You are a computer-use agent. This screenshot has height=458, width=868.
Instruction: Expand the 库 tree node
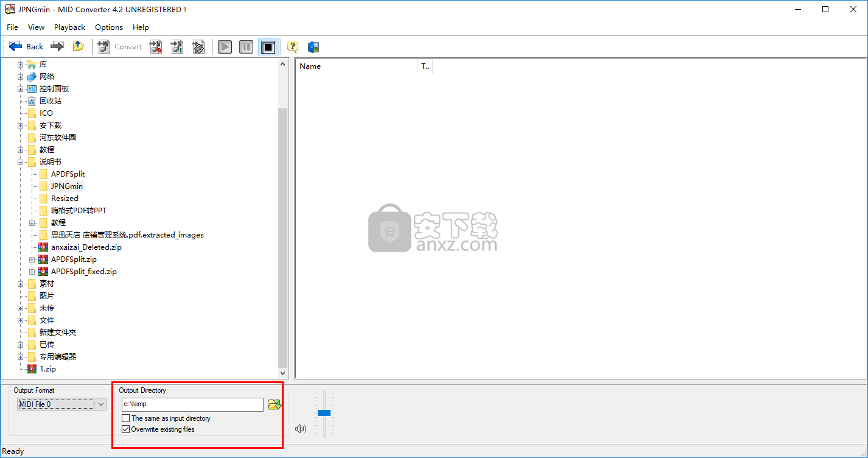pos(20,65)
